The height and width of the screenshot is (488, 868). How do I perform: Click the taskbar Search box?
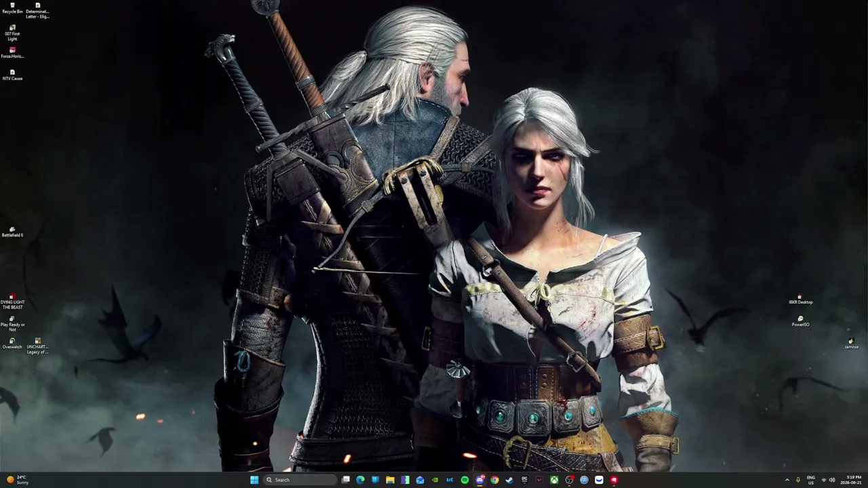[300, 480]
